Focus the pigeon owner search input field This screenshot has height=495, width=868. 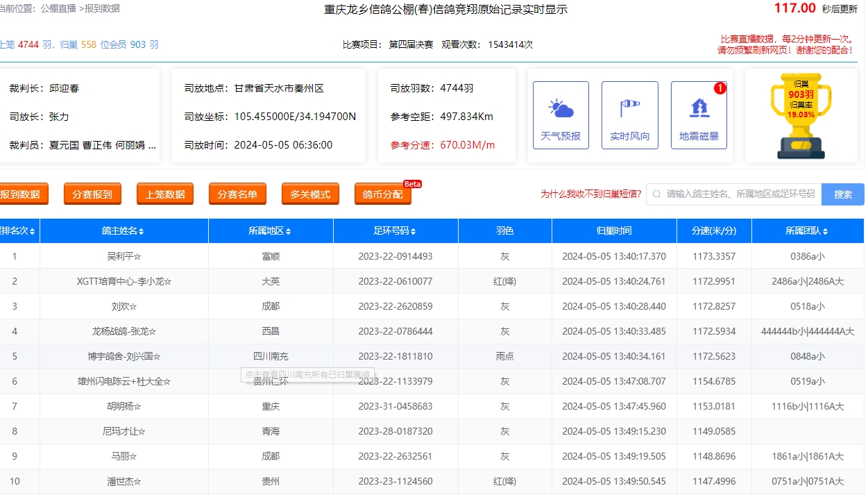[739, 194]
